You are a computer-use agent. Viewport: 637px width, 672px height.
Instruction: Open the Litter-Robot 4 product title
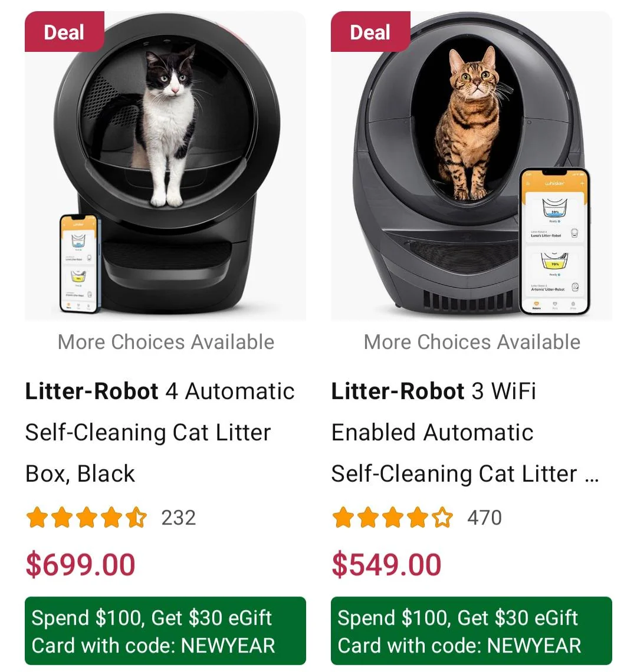click(x=159, y=431)
